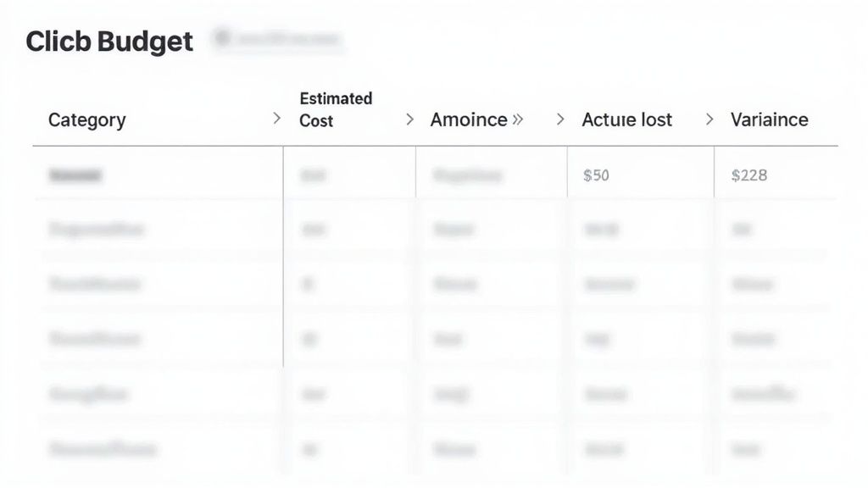868x488 pixels.
Task: Click first row's Estimated Cost cell
Action: pos(312,175)
